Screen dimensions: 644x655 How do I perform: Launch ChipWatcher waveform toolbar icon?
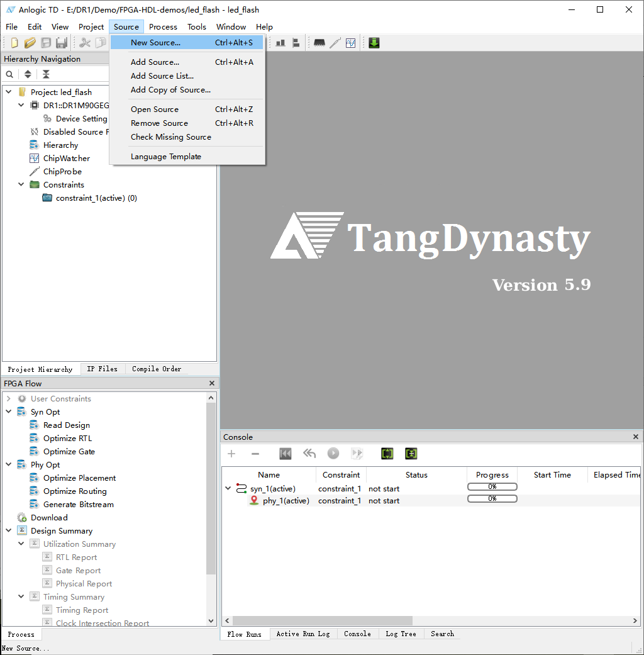pos(351,43)
